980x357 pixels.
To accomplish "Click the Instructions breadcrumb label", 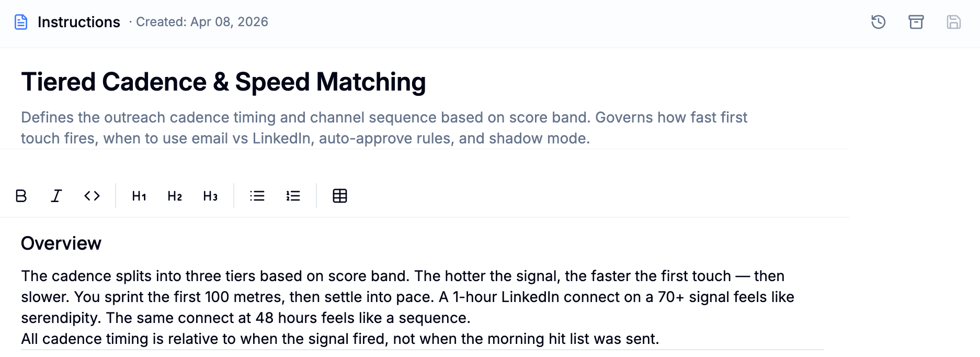I will click(x=79, y=21).
